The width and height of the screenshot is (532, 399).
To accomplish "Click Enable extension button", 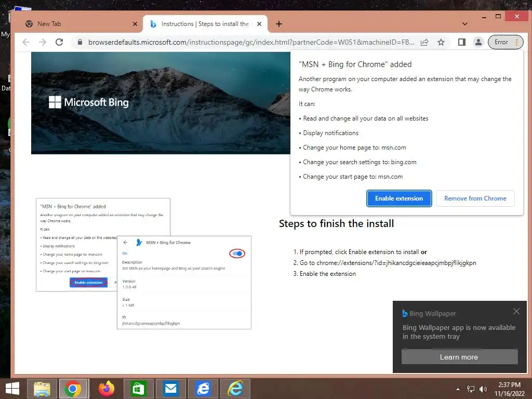I will (399, 198).
